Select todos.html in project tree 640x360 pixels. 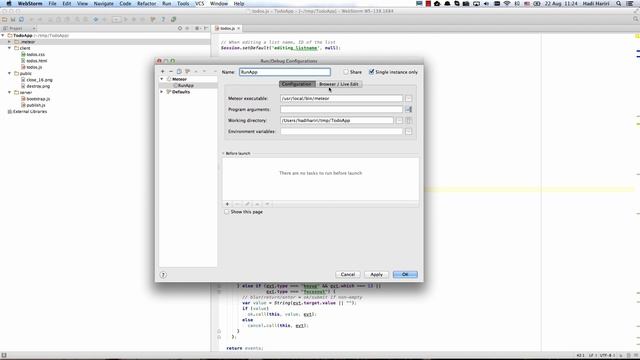(37, 61)
